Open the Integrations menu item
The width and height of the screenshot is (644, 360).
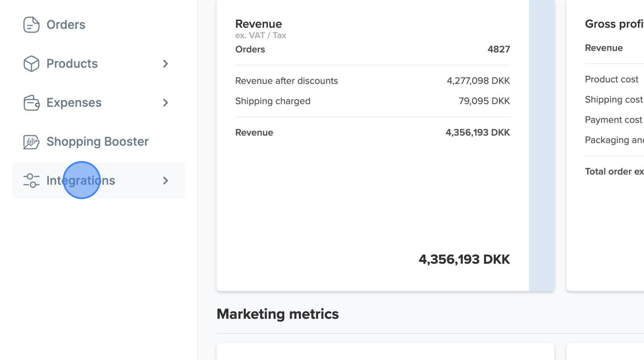(80, 181)
